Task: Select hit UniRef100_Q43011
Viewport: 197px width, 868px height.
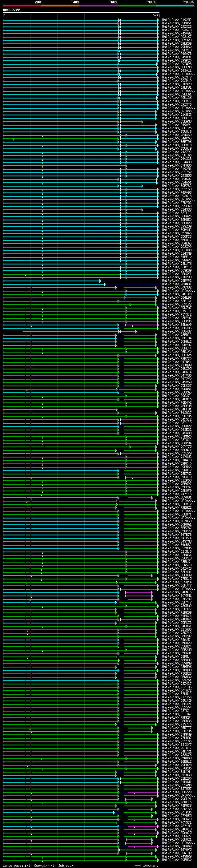Action: click(x=177, y=71)
